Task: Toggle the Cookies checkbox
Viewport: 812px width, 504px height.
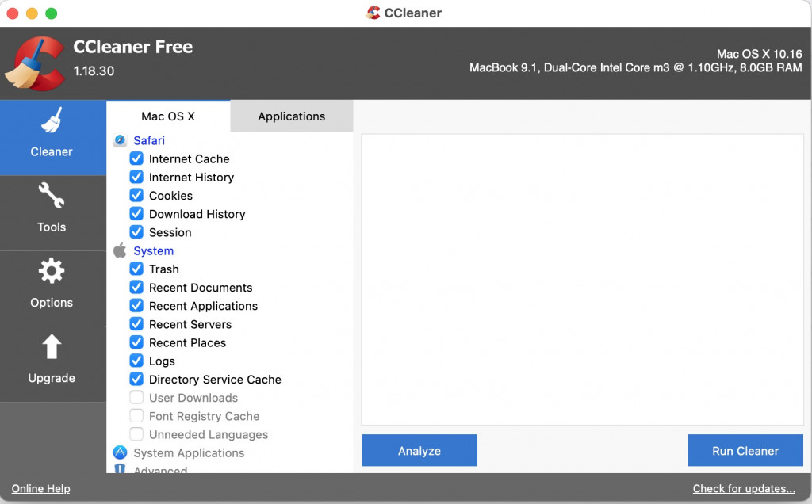Action: coord(136,195)
